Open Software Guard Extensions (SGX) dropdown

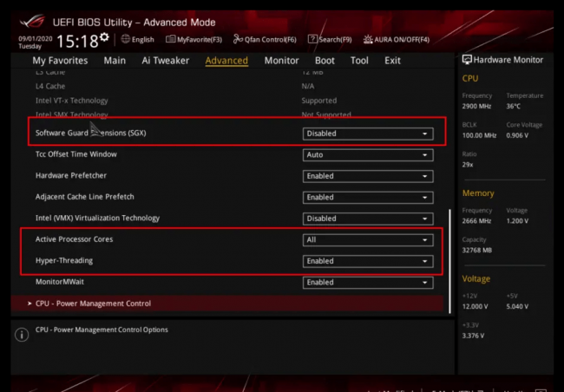click(368, 134)
